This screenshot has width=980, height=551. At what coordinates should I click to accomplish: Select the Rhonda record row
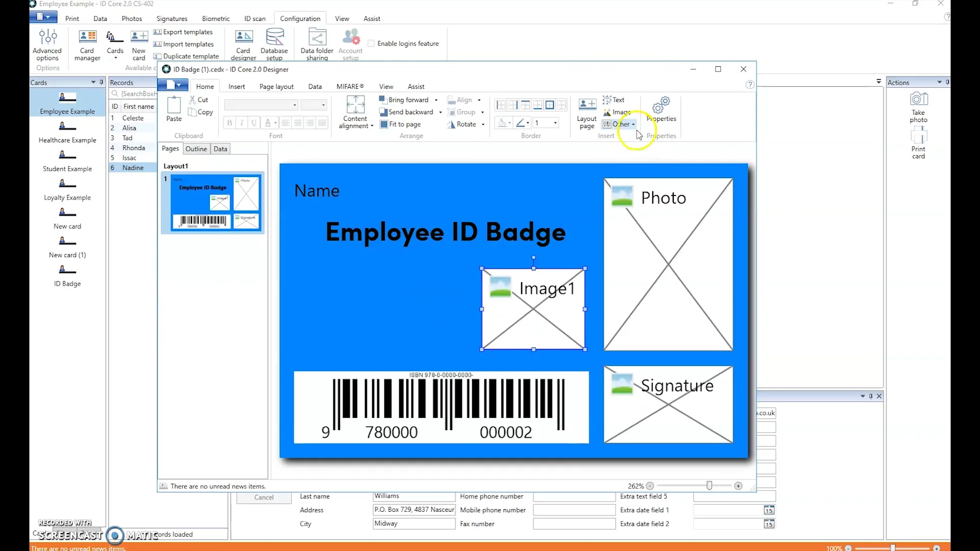(x=133, y=148)
